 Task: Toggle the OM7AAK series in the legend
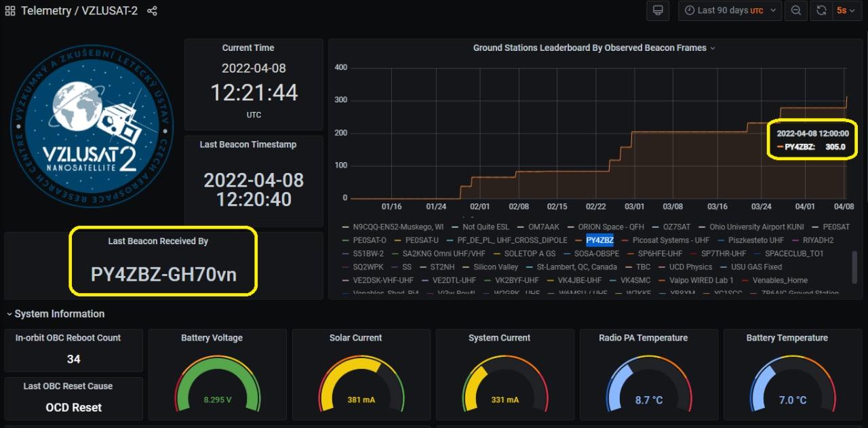[x=545, y=227]
